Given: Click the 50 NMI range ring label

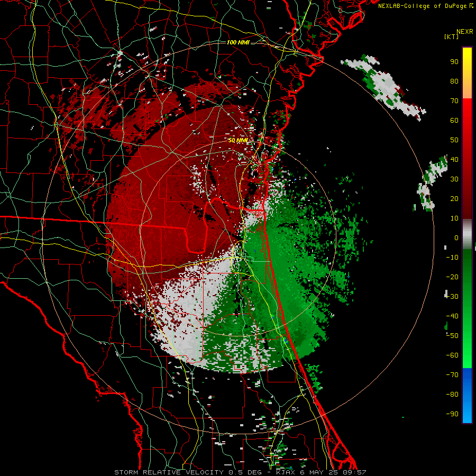Looking at the screenshot, I should tap(238, 140).
